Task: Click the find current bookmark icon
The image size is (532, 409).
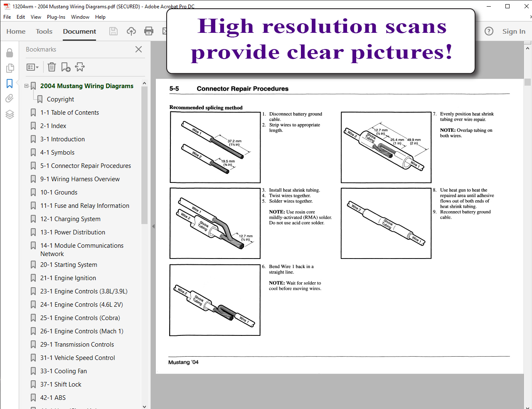Action: (x=80, y=67)
